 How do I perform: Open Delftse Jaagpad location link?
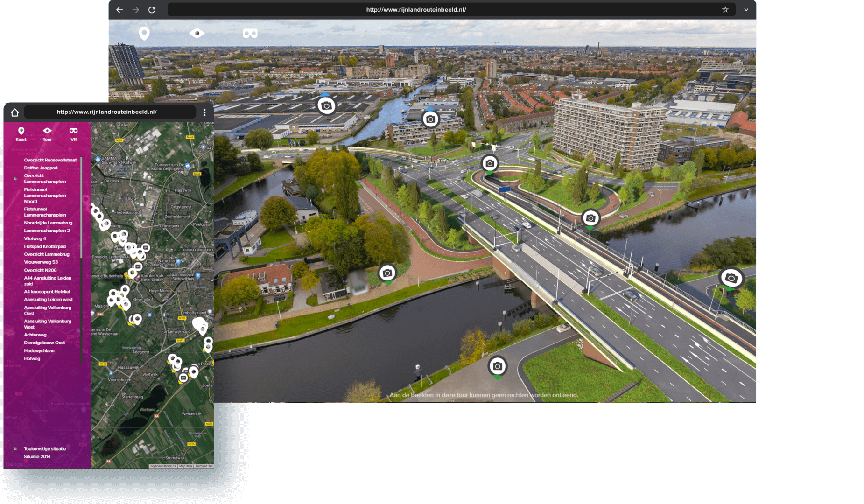click(41, 168)
